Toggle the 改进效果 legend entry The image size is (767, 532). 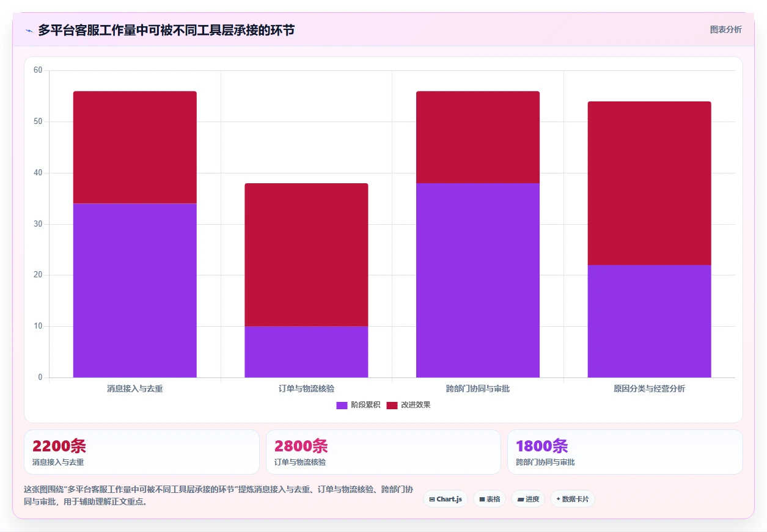pos(408,405)
